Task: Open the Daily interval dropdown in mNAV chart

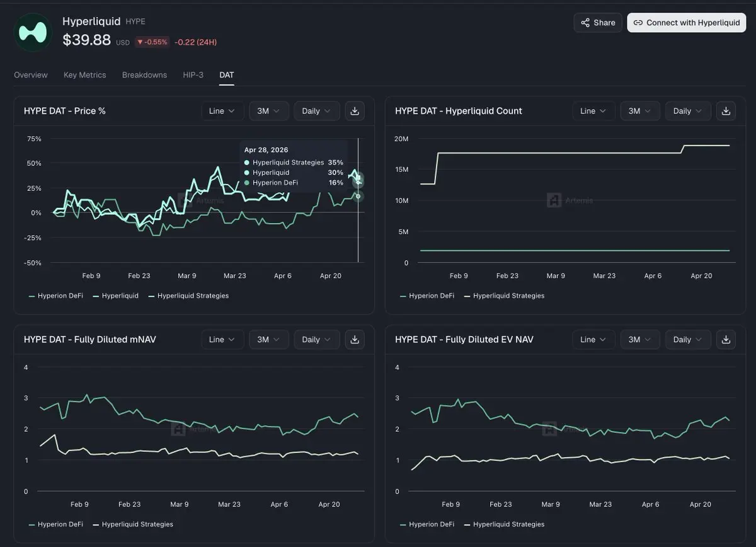Action: pos(316,340)
